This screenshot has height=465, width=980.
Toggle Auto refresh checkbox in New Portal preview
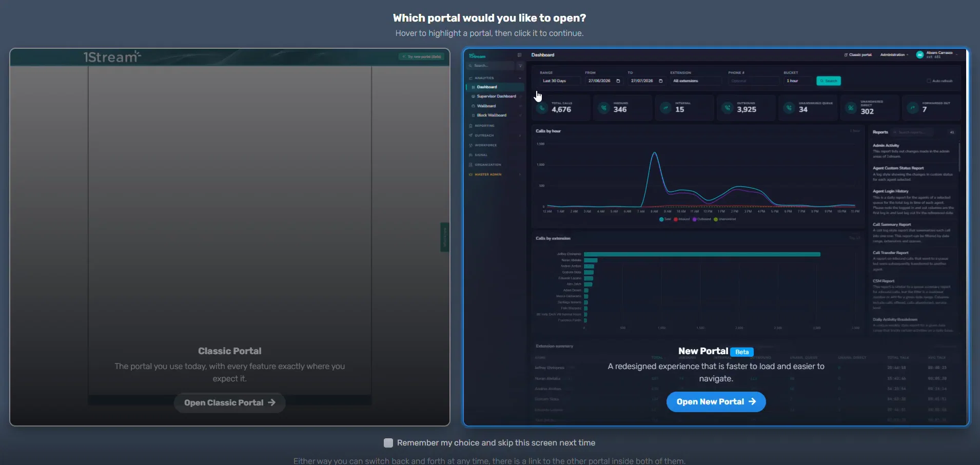tap(929, 81)
